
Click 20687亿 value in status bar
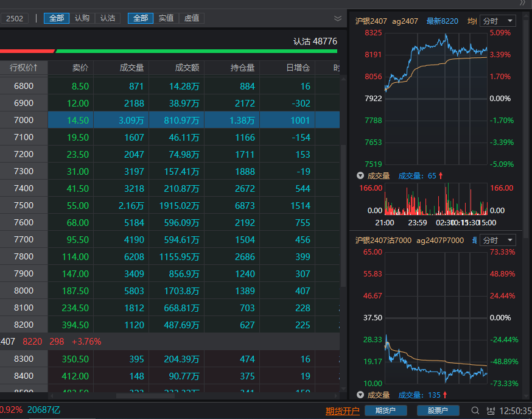coord(44,410)
